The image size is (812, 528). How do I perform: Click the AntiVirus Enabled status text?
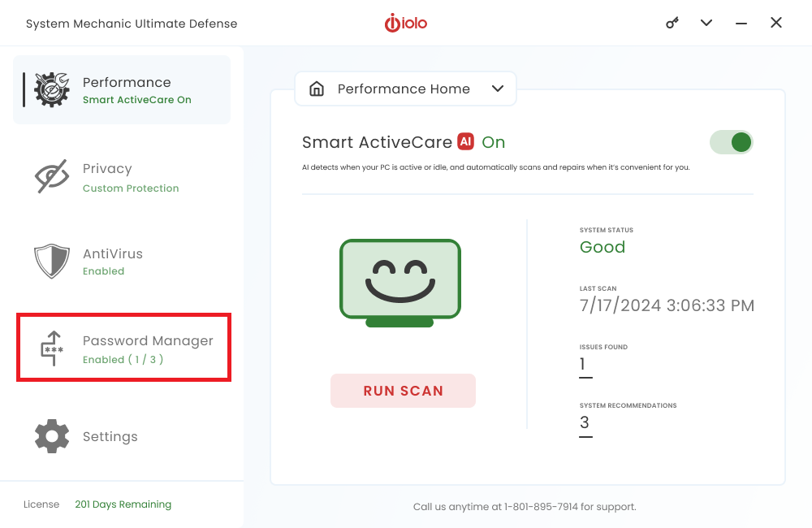click(x=104, y=271)
